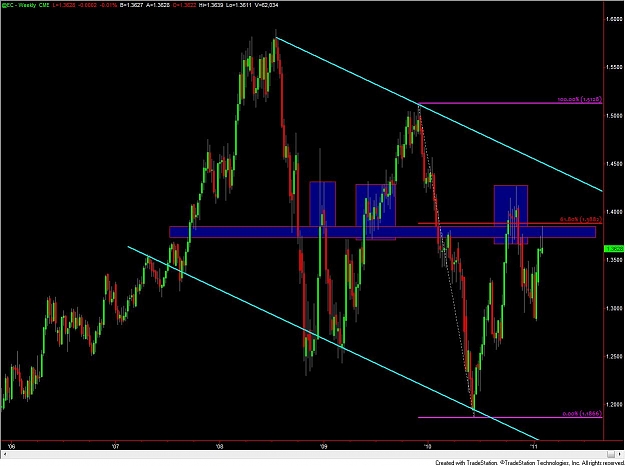
Task: Click the 1.2000 price axis label
Action: pos(614,404)
